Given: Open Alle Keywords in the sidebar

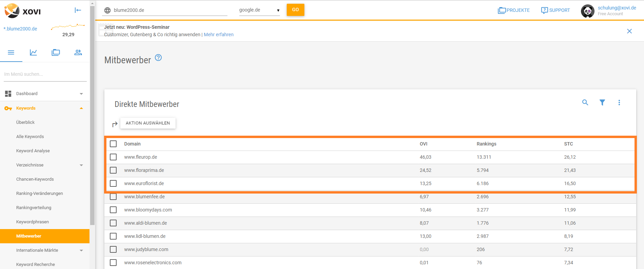Looking at the screenshot, I should click(30, 137).
